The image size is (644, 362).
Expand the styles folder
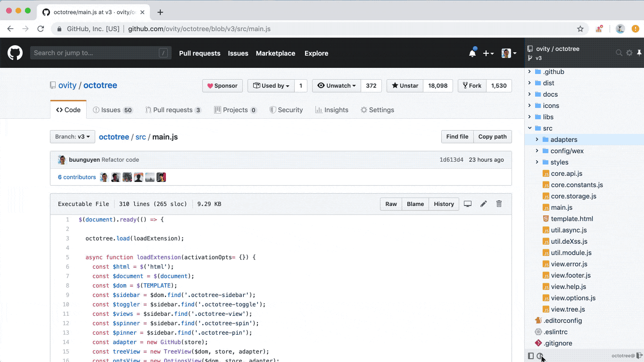point(537,162)
